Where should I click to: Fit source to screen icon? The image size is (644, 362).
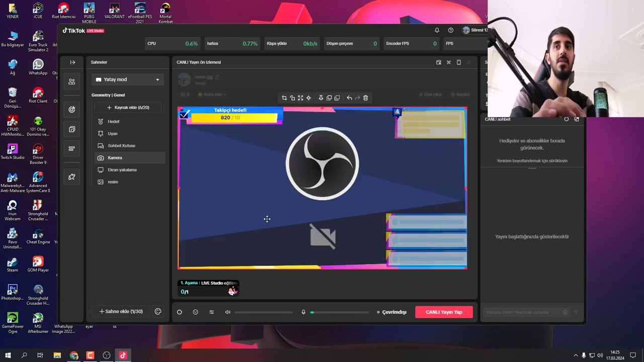click(x=300, y=98)
